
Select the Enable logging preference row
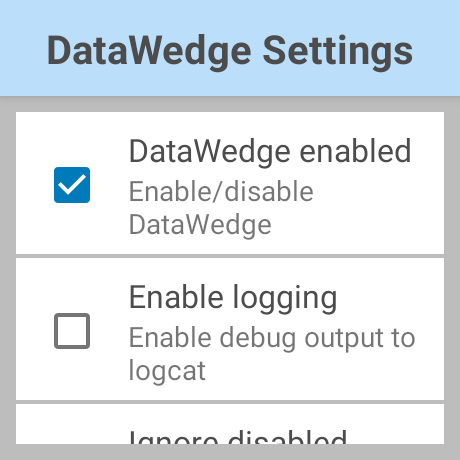pos(230,329)
